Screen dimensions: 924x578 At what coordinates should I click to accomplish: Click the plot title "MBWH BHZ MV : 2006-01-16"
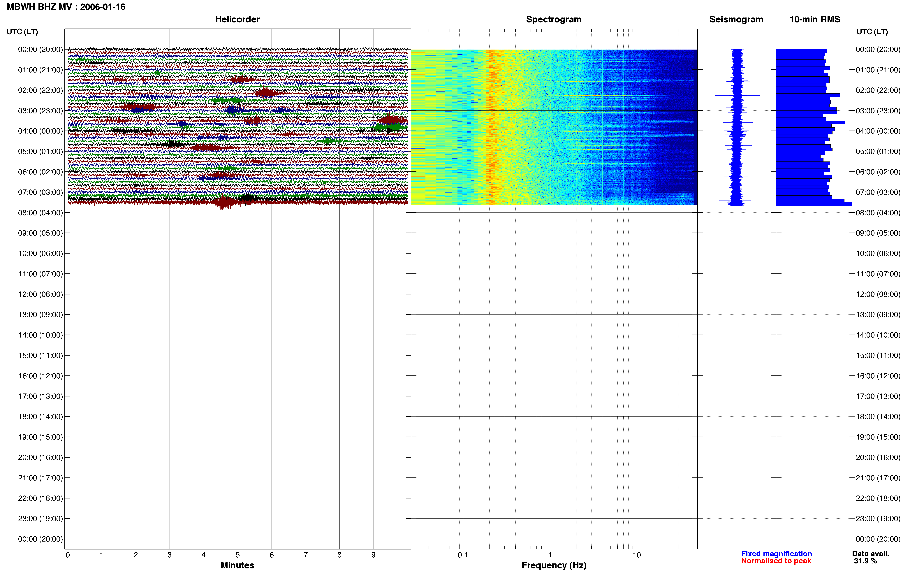pos(66,7)
